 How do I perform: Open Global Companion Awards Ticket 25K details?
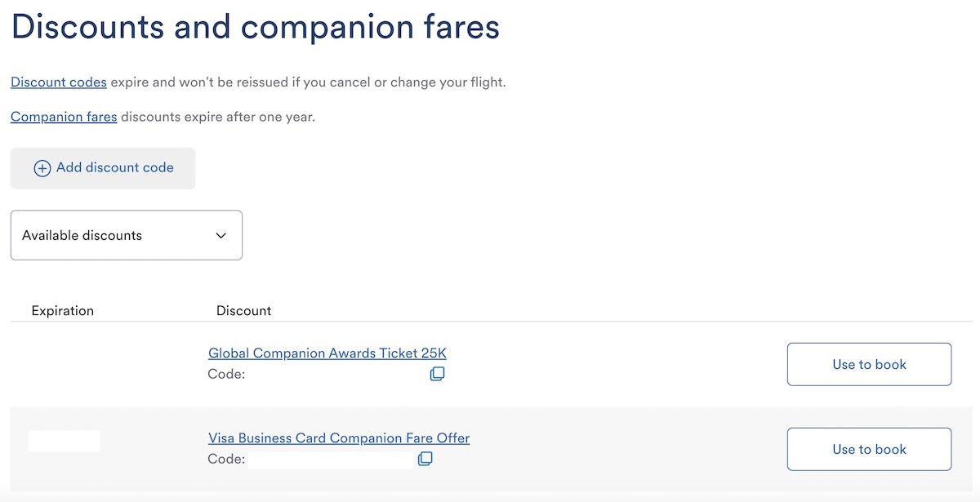(327, 353)
